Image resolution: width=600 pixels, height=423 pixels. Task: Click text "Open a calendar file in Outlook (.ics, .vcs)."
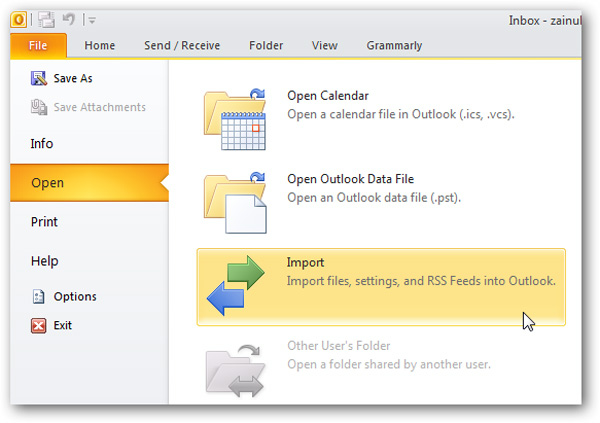click(401, 114)
